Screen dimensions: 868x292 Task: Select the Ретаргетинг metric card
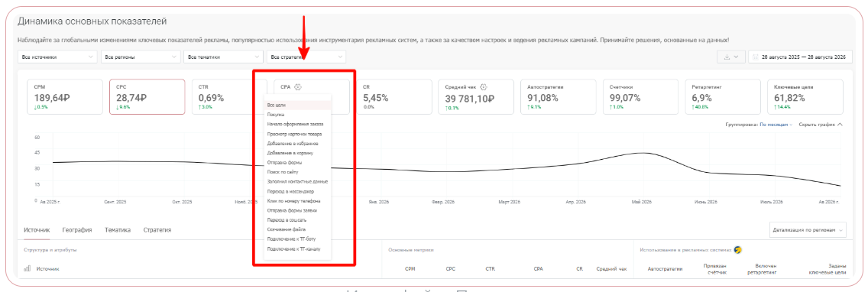pos(723,96)
